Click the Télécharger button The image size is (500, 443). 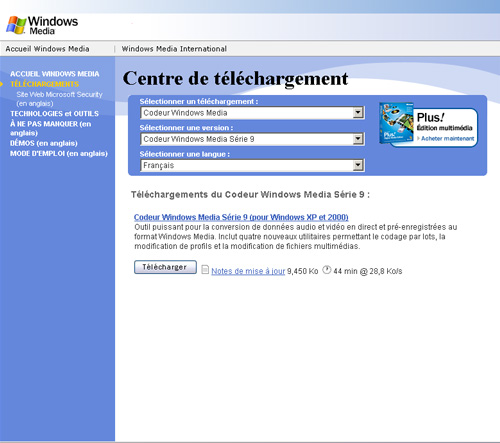tap(165, 267)
